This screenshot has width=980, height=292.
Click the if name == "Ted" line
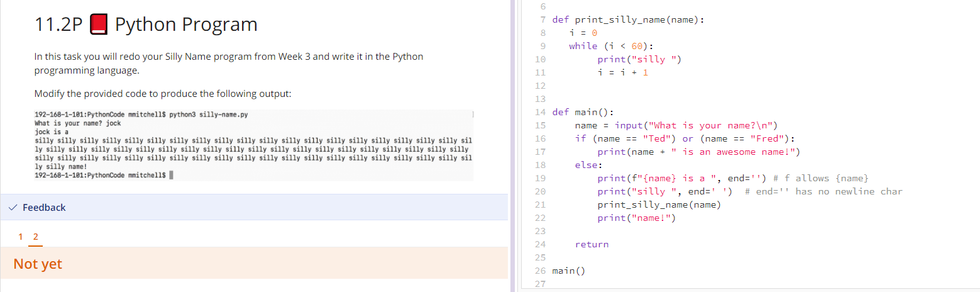click(685, 138)
